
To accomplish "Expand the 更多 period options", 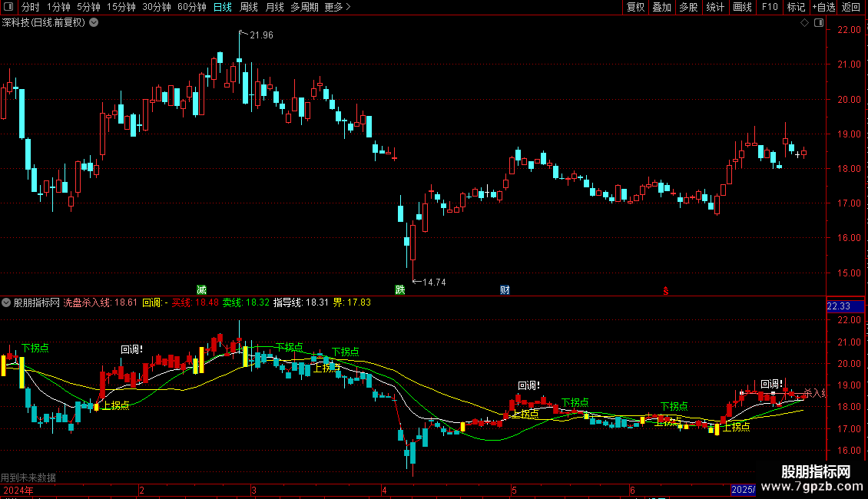I will click(x=337, y=7).
